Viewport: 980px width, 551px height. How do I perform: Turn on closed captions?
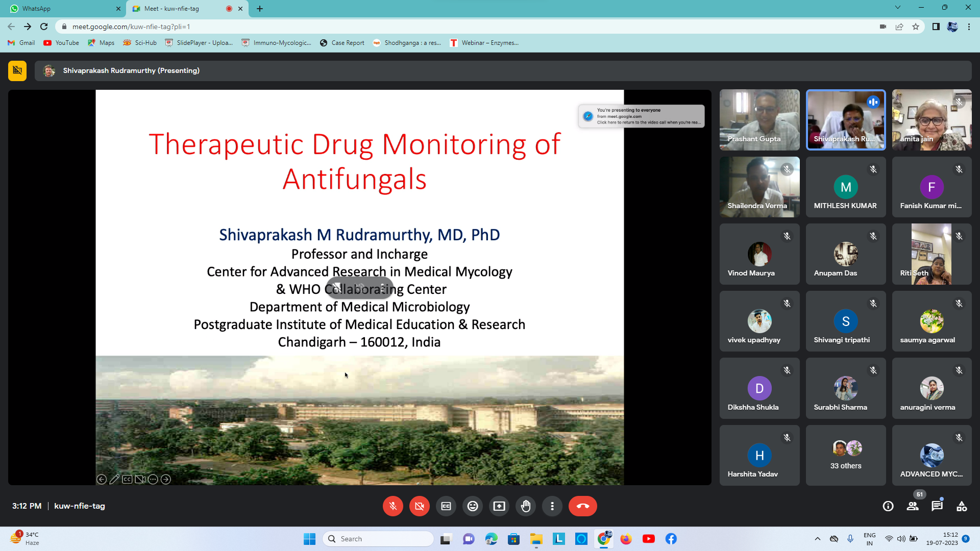[446, 506]
